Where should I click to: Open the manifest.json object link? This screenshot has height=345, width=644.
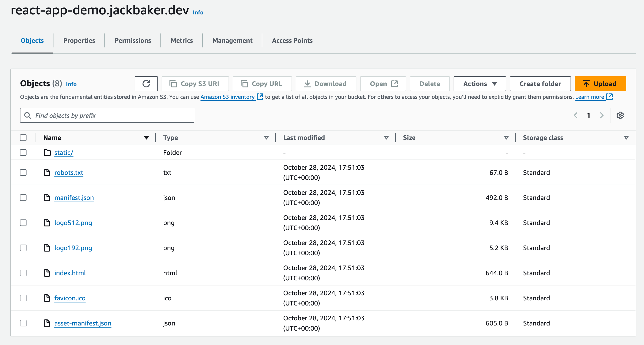point(74,198)
